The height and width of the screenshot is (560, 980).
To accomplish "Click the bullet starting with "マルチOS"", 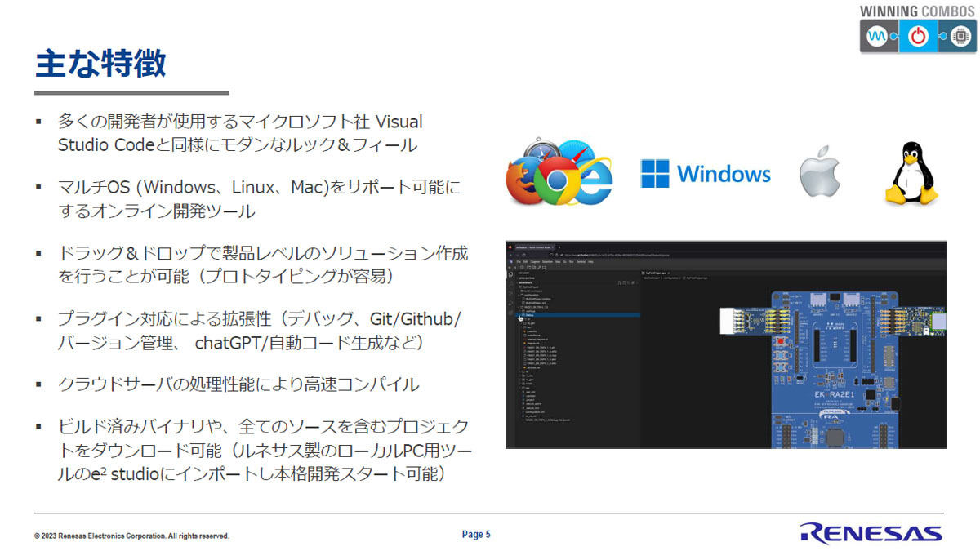I will point(259,199).
